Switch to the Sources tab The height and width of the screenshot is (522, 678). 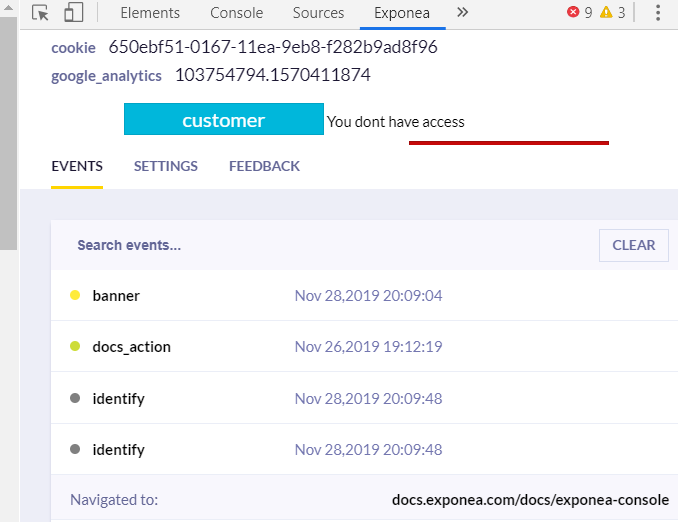[318, 13]
